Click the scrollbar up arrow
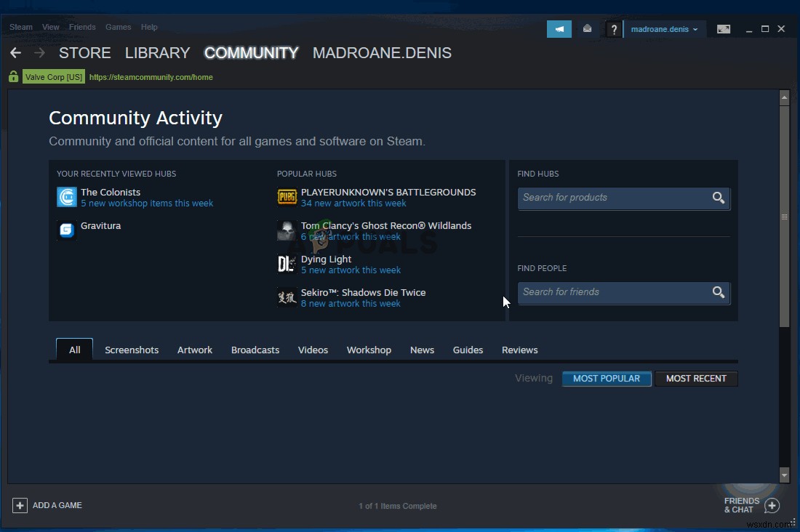The width and height of the screenshot is (800, 532). pyautogui.click(x=784, y=97)
